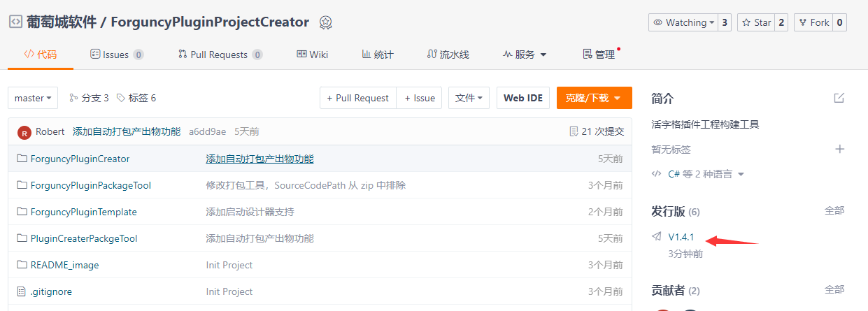This screenshot has width=868, height=311.
Task: Open the .gitignore file
Action: (51, 291)
